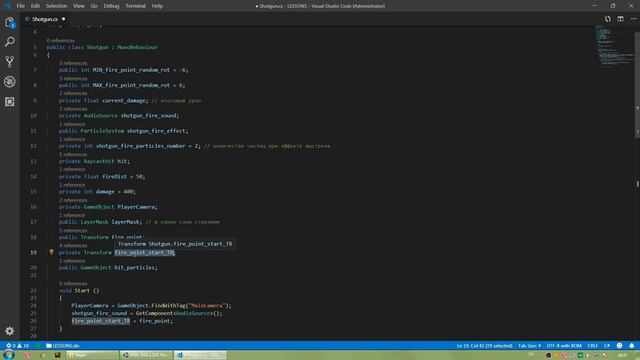Open the Edit menu
The image size is (640, 360).
pos(35,6)
